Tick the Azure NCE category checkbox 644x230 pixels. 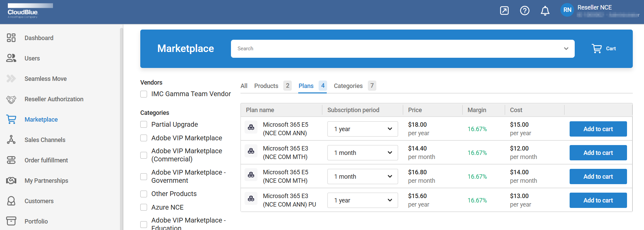pos(144,207)
